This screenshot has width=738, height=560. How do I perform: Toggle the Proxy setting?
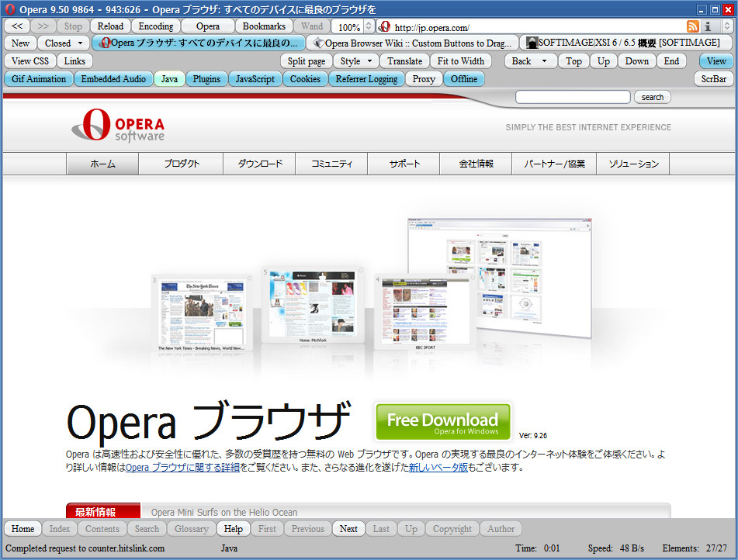coord(424,79)
